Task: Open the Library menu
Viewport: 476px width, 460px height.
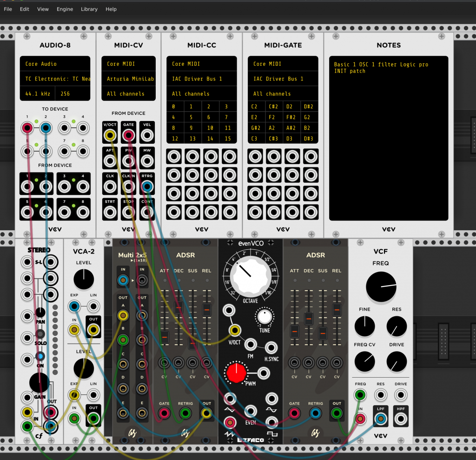Action: click(89, 9)
